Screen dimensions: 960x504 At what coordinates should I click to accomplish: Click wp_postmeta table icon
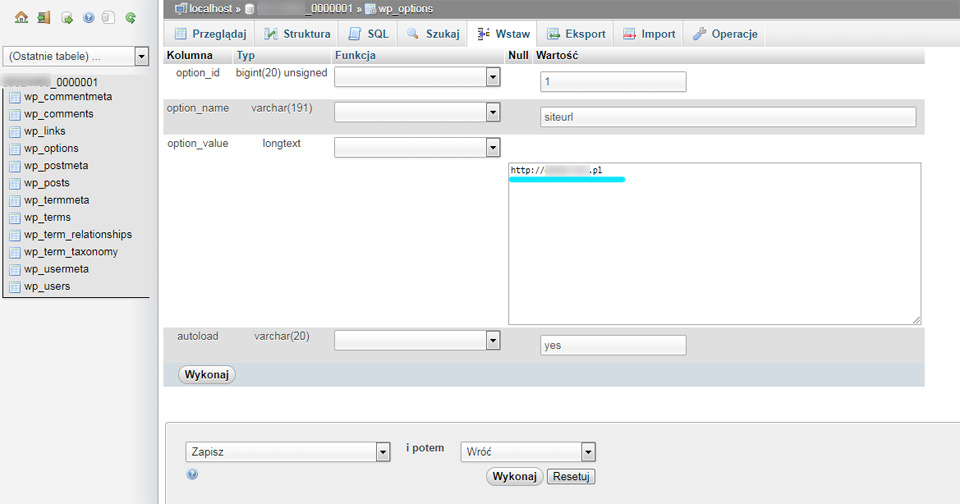(15, 166)
